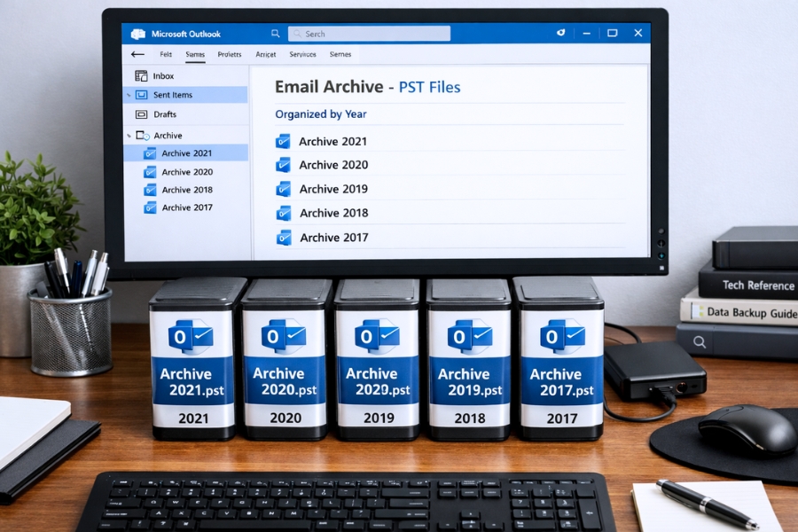Open the Inbox folder icon

pyautogui.click(x=141, y=76)
